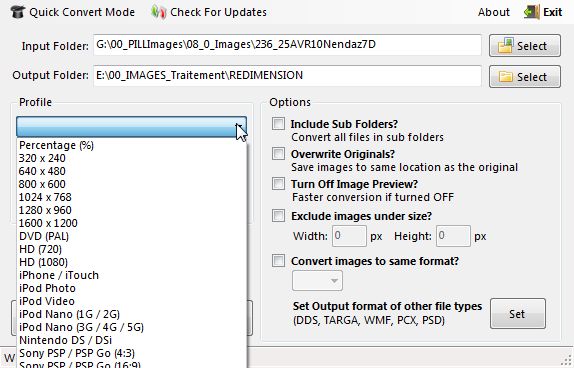574x368 pixels.
Task: Enable Include Sub Folders checkbox
Action: (278, 124)
